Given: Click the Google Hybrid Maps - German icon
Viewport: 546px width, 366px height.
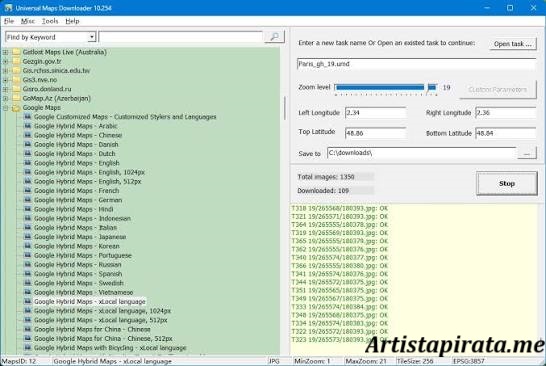Looking at the screenshot, I should [x=28, y=200].
